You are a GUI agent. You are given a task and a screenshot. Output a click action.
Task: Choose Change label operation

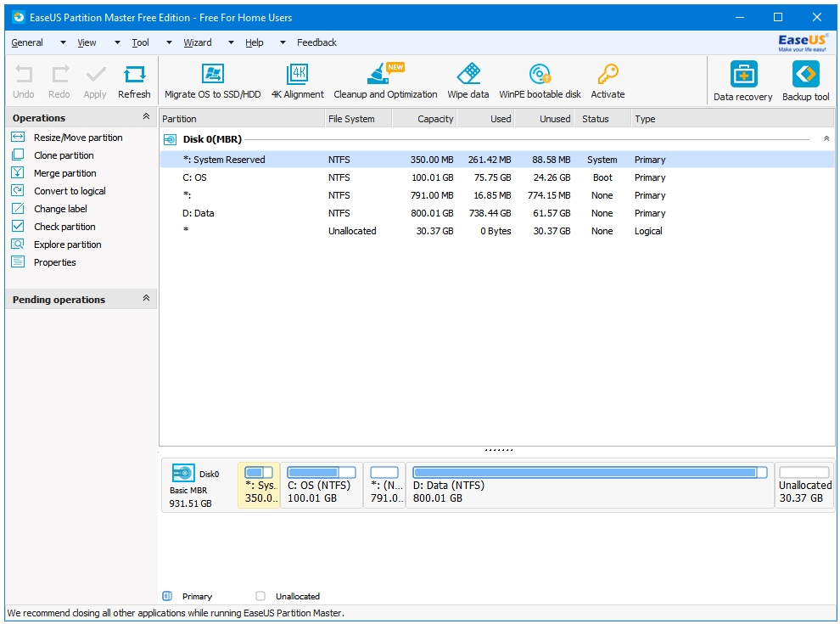pyautogui.click(x=60, y=209)
